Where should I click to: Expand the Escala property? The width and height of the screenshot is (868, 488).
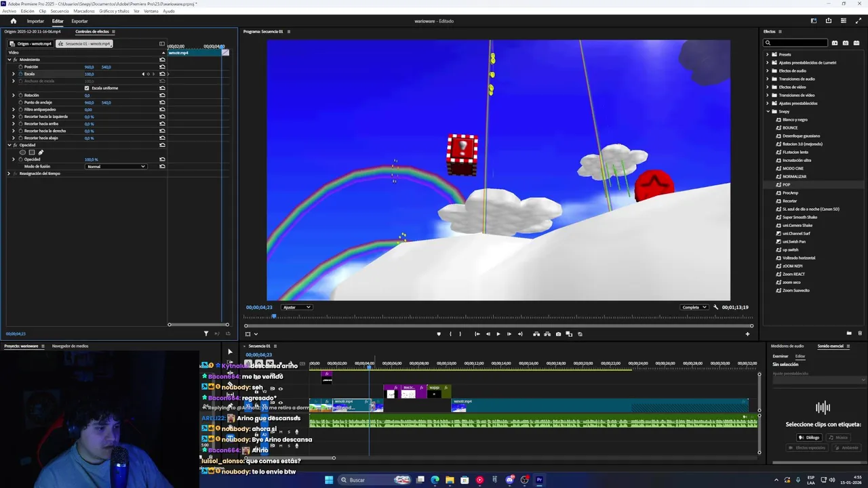pyautogui.click(x=14, y=74)
